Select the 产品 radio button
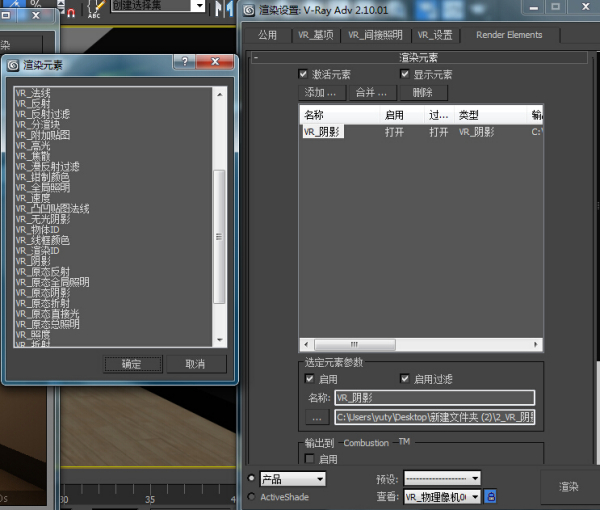The width and height of the screenshot is (600, 510). coord(251,478)
